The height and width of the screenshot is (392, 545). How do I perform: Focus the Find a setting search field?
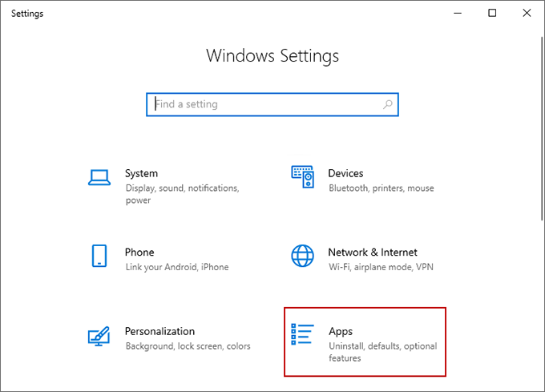pyautogui.click(x=272, y=104)
